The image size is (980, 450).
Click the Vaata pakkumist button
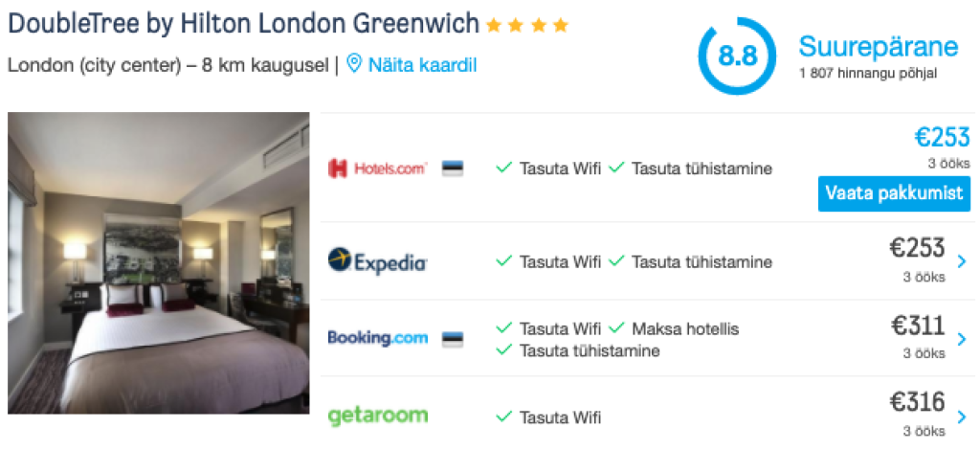coord(894,193)
